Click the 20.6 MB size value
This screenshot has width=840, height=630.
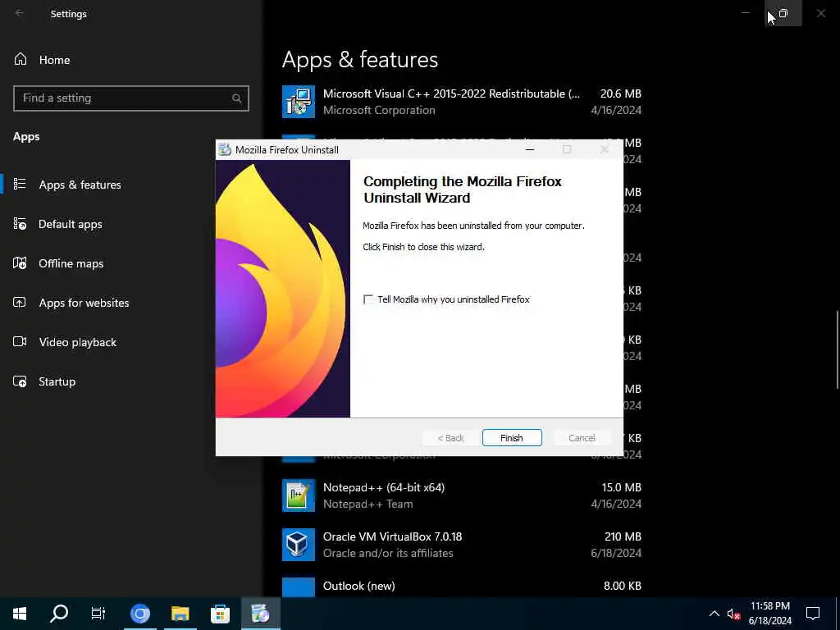[x=620, y=94]
